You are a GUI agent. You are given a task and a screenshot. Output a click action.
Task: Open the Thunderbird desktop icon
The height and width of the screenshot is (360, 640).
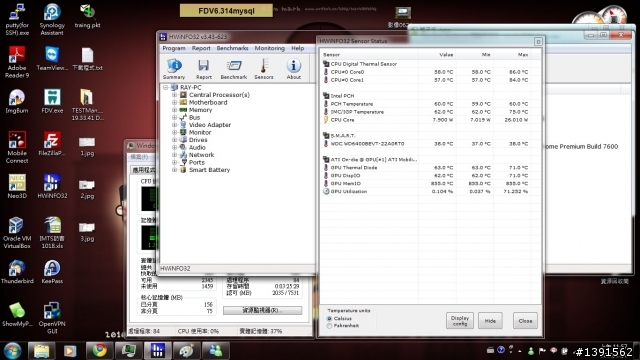point(17,272)
